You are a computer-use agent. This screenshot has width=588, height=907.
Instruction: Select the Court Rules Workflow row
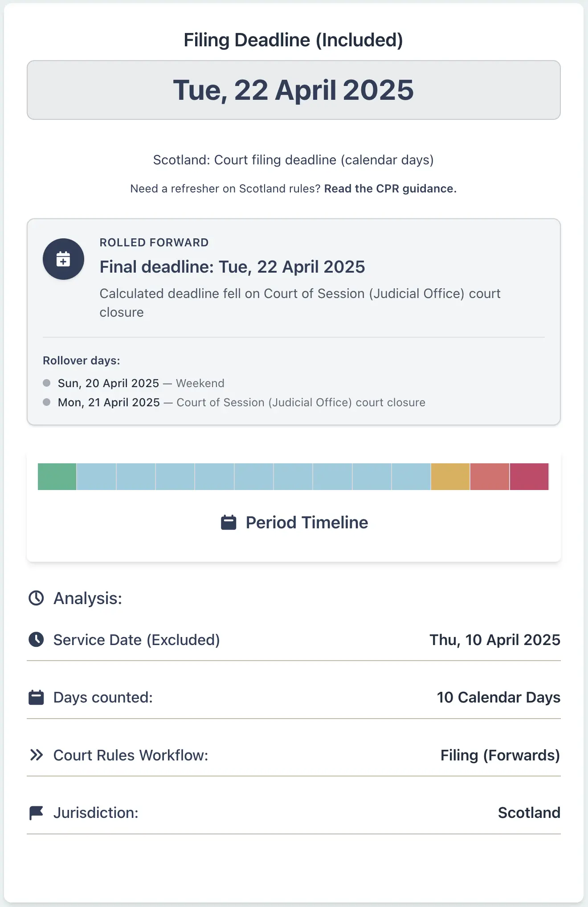[294, 755]
